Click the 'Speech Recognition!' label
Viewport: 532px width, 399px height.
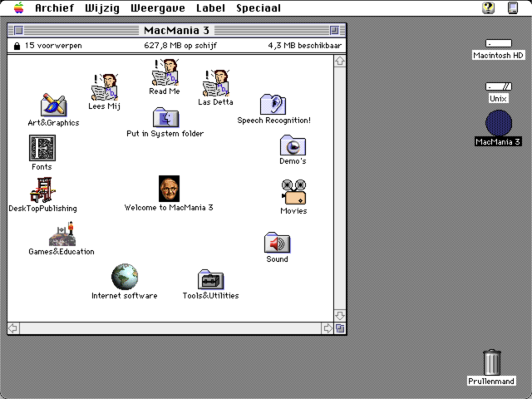(x=273, y=121)
